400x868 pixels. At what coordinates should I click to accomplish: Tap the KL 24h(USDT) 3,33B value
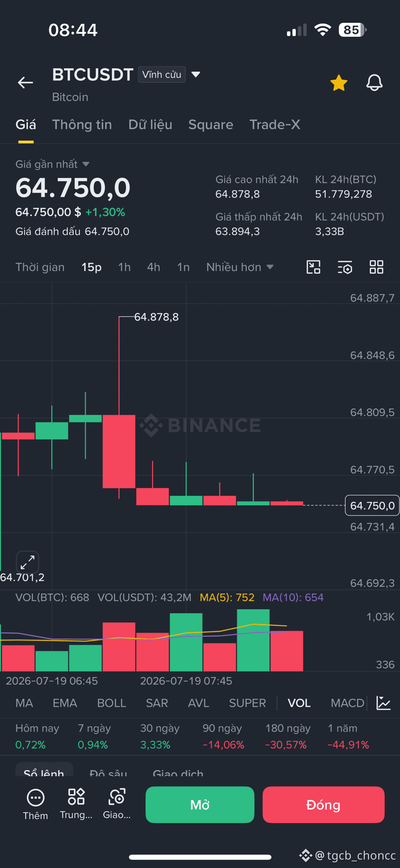pos(329,231)
